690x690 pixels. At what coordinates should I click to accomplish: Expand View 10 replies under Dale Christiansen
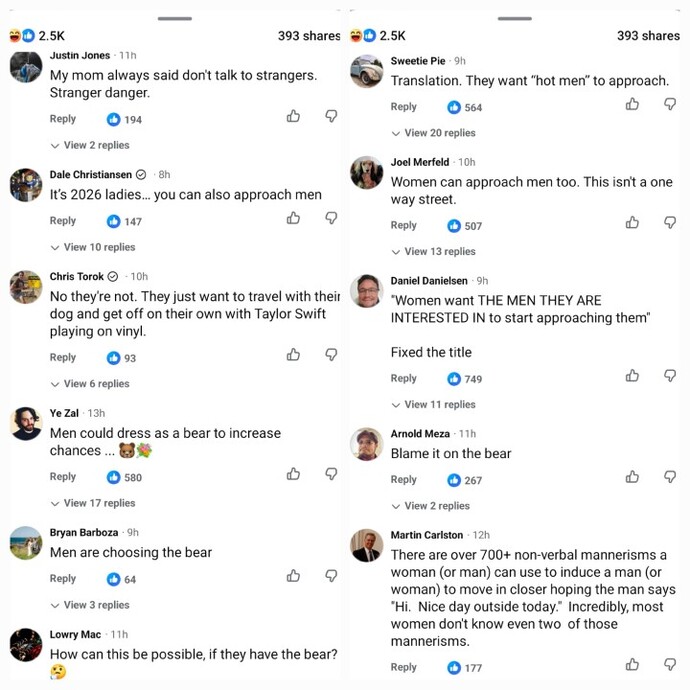coord(93,247)
